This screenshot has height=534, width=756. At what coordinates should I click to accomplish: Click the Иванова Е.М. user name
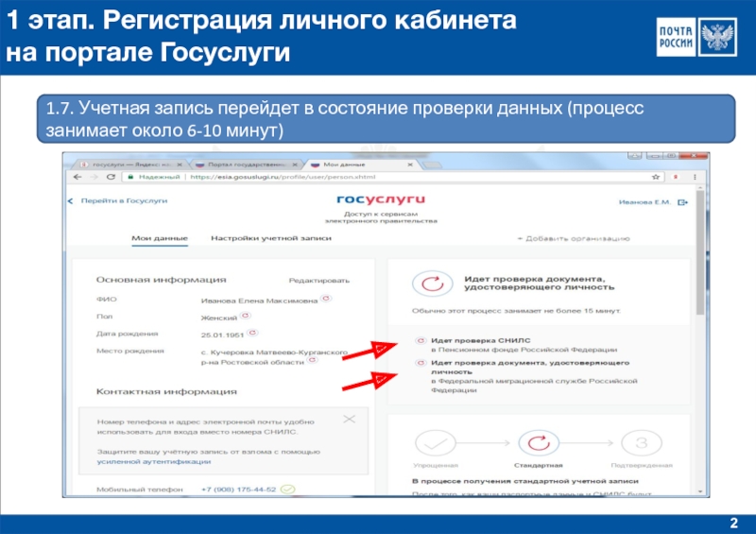pos(644,202)
